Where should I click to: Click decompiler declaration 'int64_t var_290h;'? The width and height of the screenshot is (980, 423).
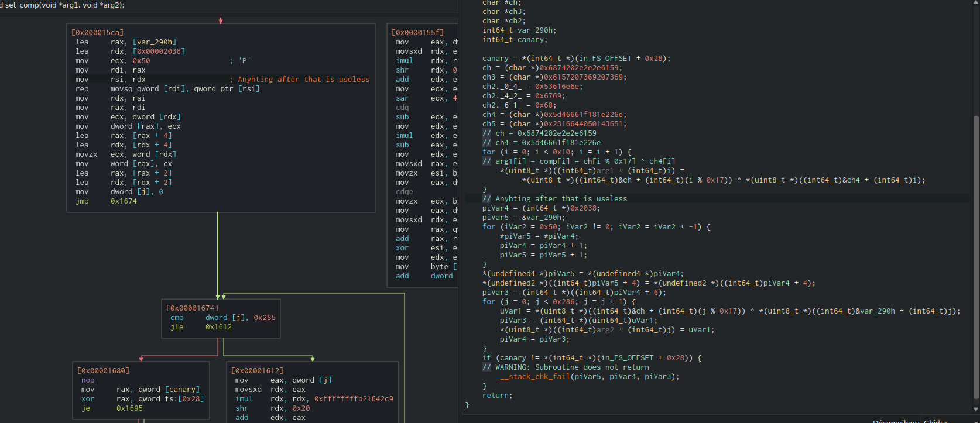[x=519, y=30]
